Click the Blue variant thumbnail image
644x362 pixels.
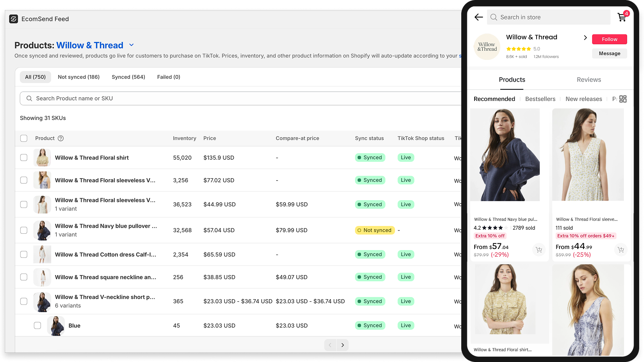[x=56, y=326]
